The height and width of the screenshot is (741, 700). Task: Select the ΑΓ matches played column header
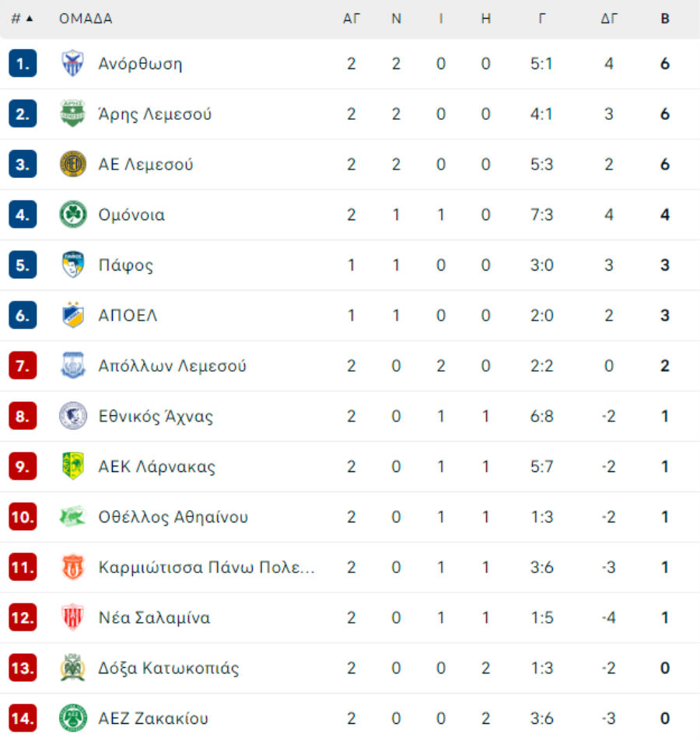pyautogui.click(x=352, y=19)
